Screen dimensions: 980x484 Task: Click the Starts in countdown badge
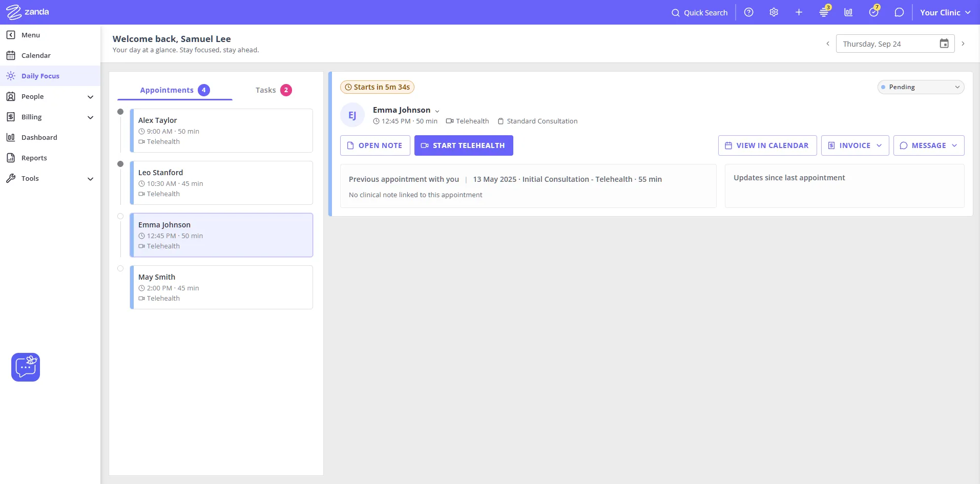pyautogui.click(x=377, y=87)
